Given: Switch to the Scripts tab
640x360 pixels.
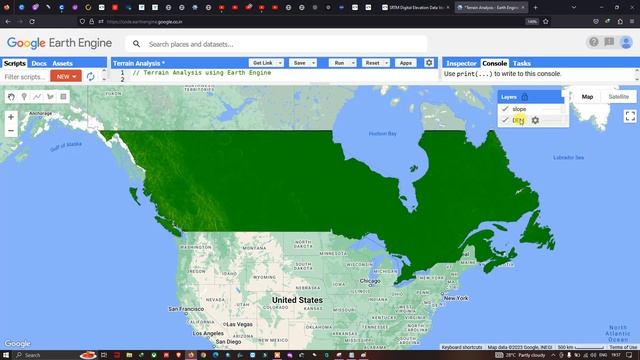Looking at the screenshot, I should pos(15,63).
